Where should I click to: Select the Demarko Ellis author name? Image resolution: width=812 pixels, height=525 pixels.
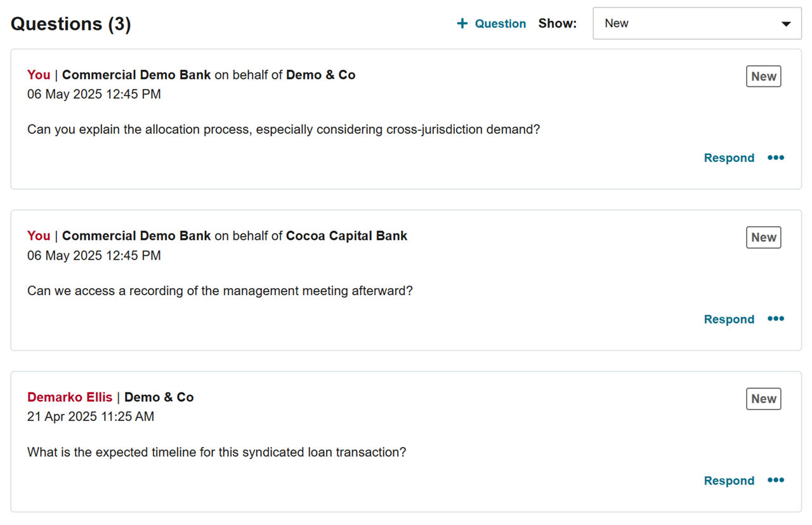(x=70, y=397)
